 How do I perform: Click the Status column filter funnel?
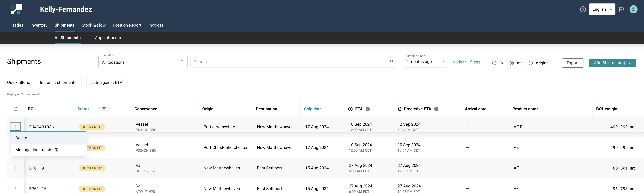(x=104, y=109)
